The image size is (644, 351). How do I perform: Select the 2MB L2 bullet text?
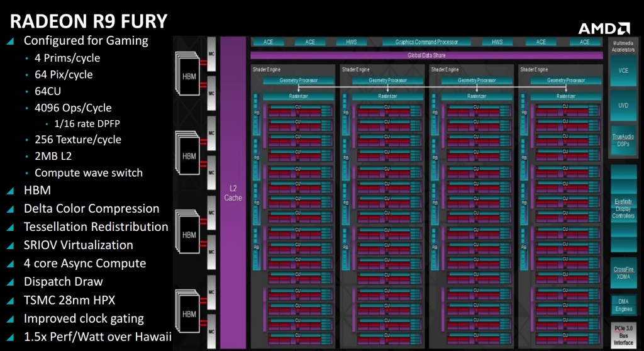click(x=53, y=156)
